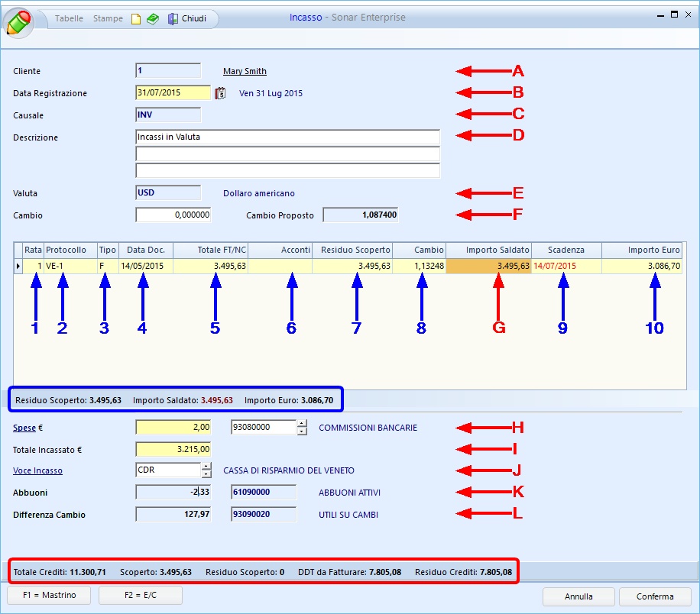Click the door icon beside Chiudi

click(x=173, y=19)
